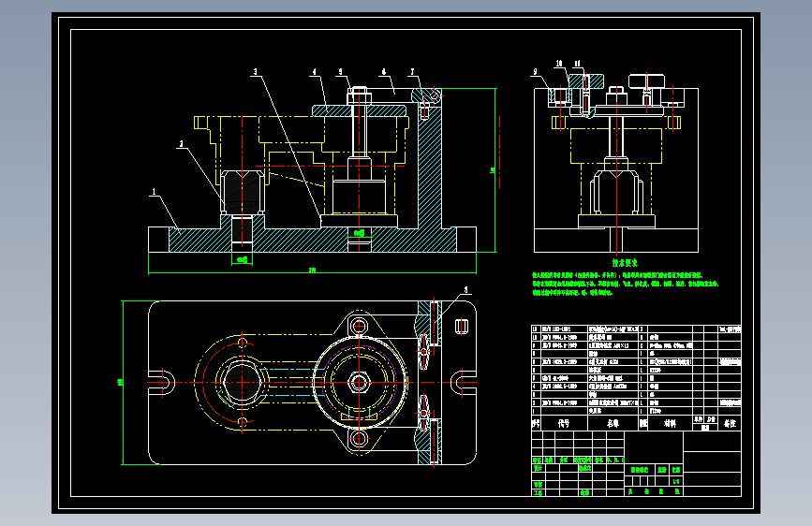Click part balloon number 11 in side view
The width and height of the screenshot is (812, 526).
[x=578, y=63]
